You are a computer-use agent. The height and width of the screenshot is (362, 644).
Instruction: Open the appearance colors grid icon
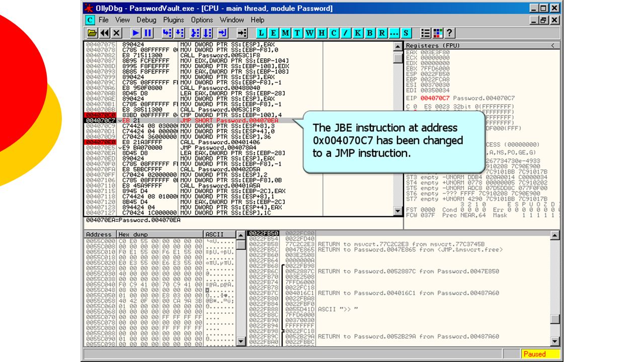[438, 33]
